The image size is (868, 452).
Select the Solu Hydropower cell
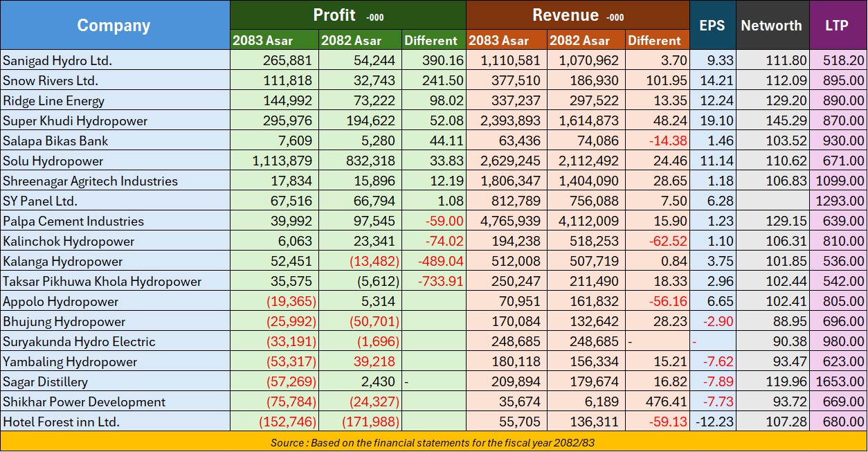pos(115,161)
